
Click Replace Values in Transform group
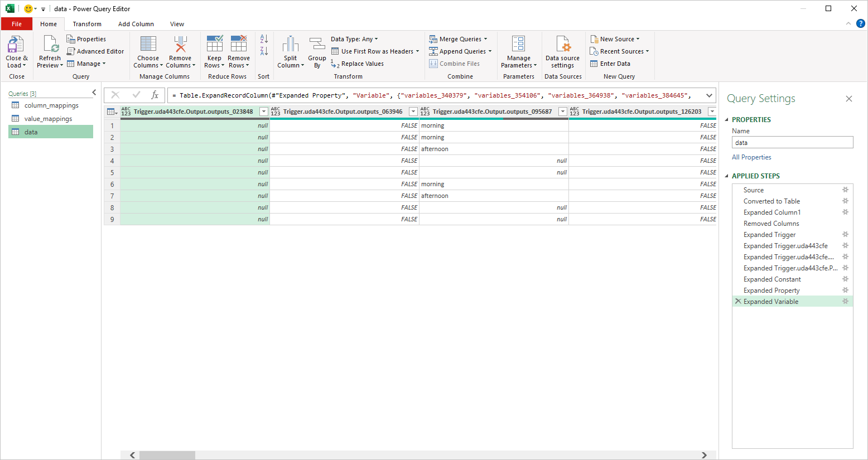tap(358, 64)
